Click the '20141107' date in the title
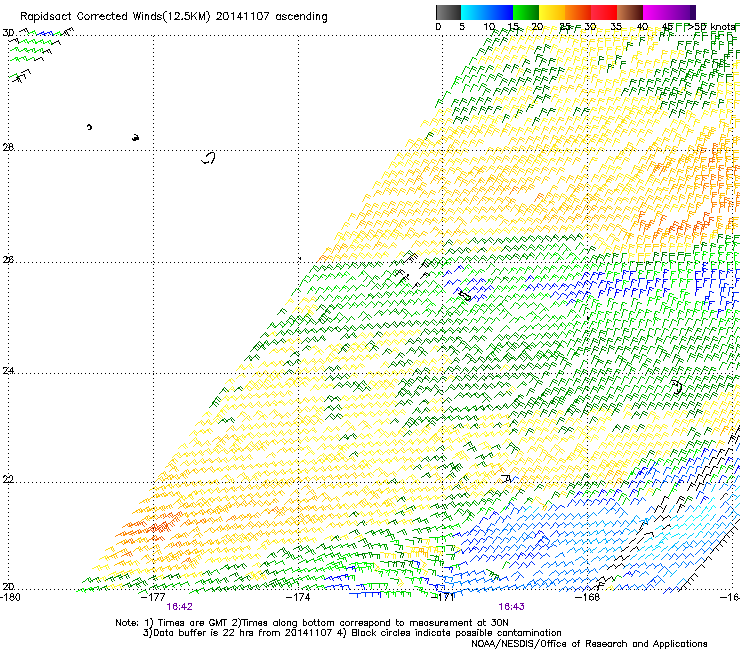The width and height of the screenshot is (740, 650). 243,16
